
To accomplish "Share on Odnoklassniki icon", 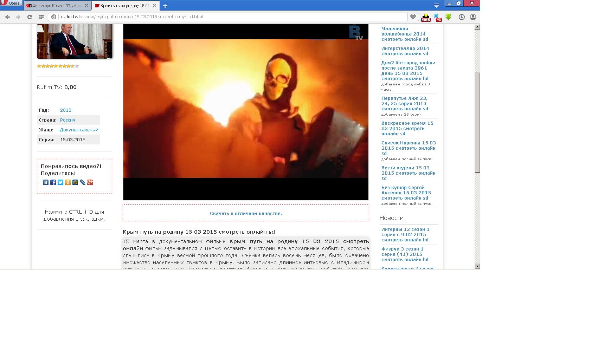I will 68,182.
